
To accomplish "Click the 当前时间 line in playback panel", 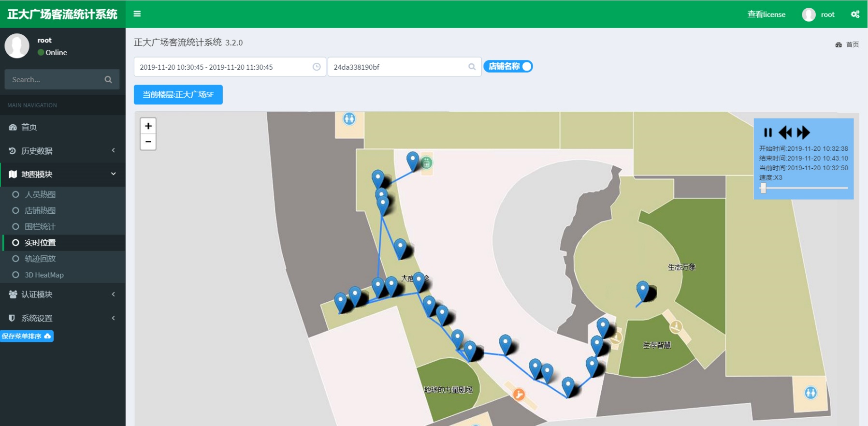I will [803, 168].
